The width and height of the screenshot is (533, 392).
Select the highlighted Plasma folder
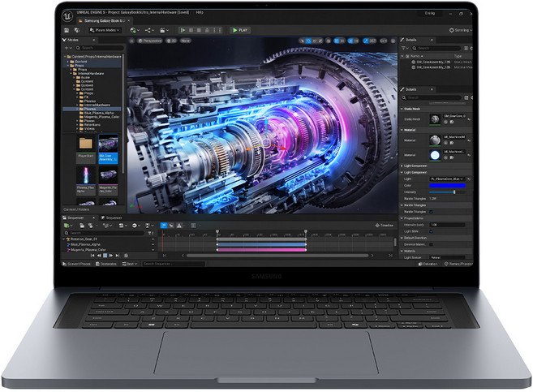click(92, 109)
